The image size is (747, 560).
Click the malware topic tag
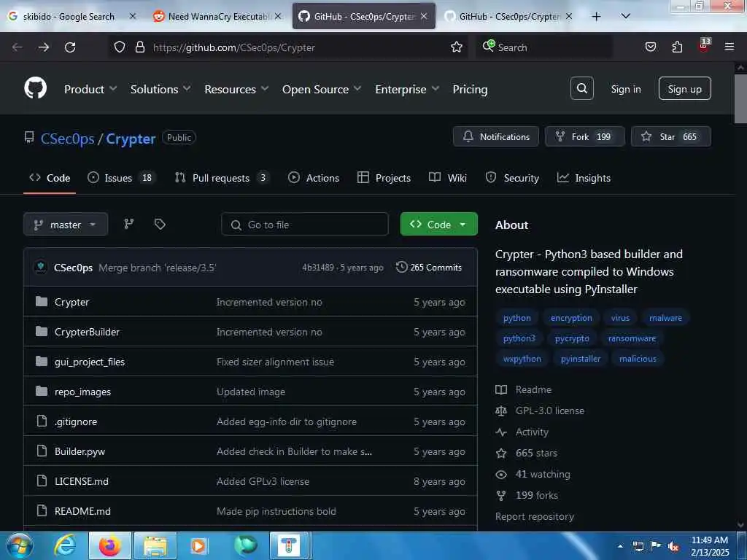coord(665,318)
